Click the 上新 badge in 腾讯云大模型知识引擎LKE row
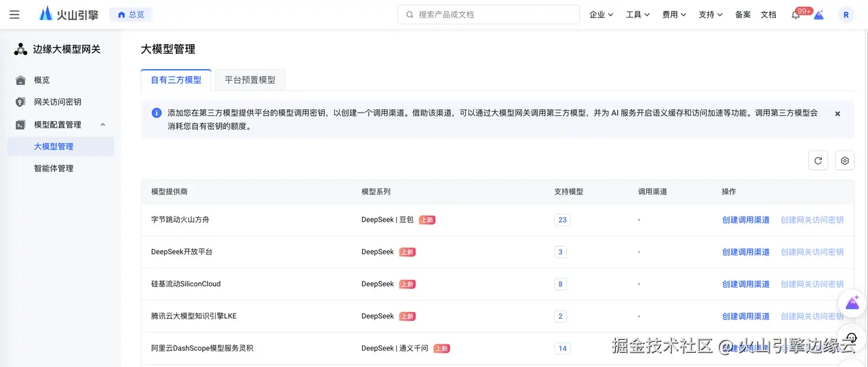This screenshot has width=868, height=367. point(407,316)
